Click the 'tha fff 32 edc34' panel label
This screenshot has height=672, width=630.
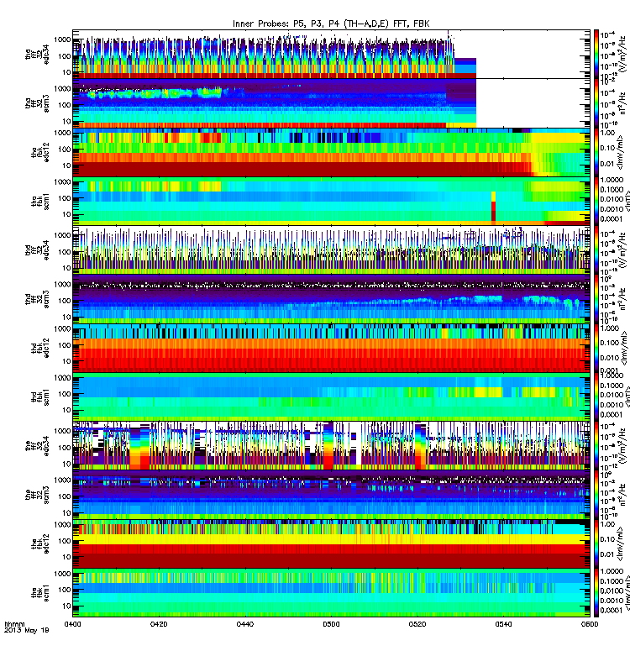pyautogui.click(x=37, y=55)
